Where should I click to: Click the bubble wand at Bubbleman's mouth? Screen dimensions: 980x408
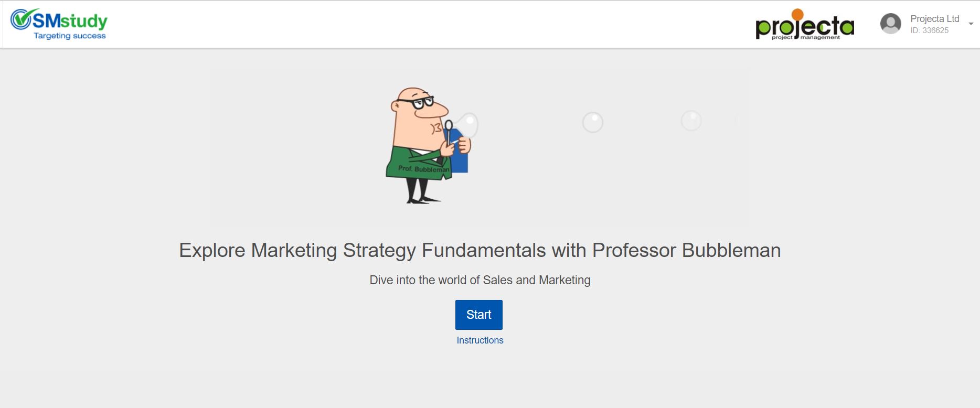(x=449, y=126)
